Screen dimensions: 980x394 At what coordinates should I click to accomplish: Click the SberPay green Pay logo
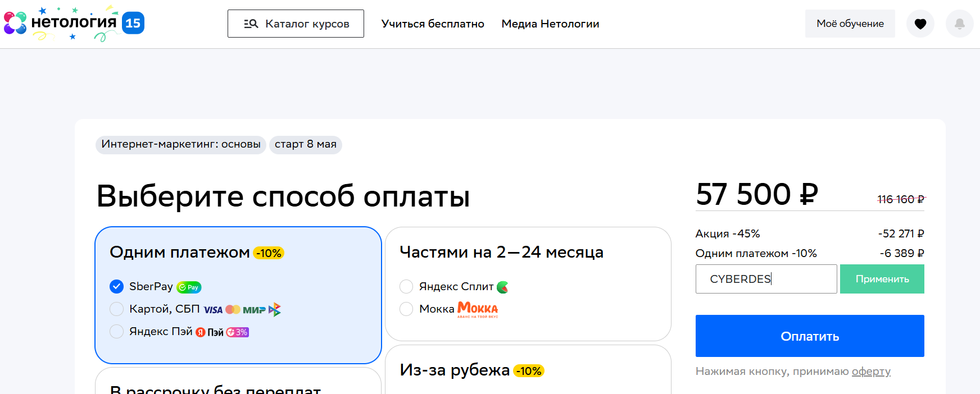(189, 287)
